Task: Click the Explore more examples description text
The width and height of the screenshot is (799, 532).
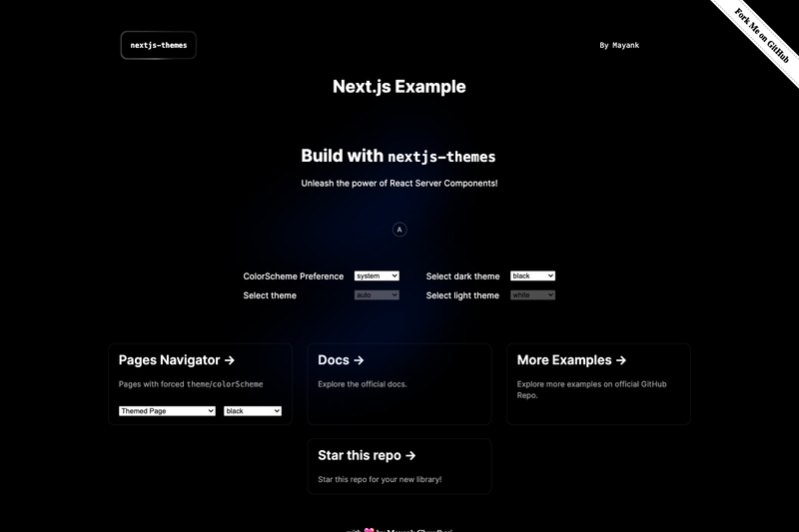Action: (x=591, y=389)
